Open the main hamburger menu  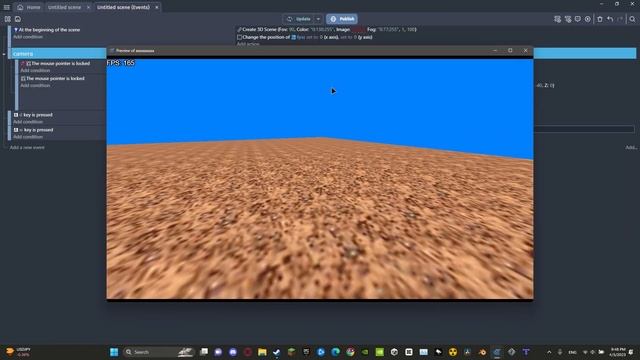pos(7,7)
